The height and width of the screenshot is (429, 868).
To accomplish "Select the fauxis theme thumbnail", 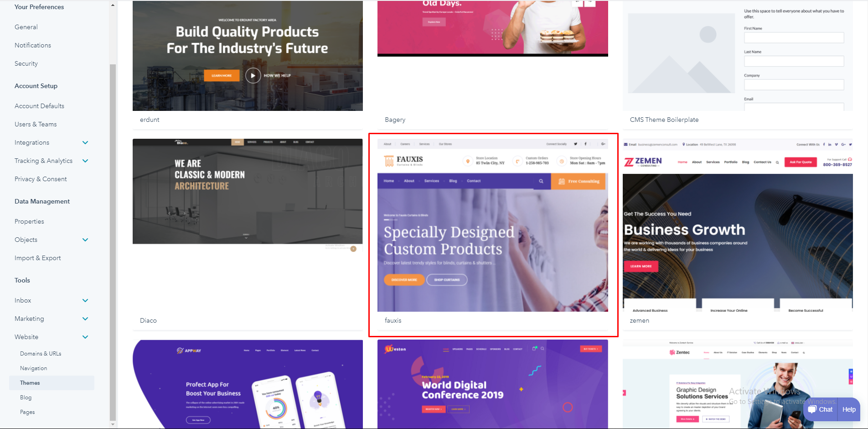I will [493, 225].
